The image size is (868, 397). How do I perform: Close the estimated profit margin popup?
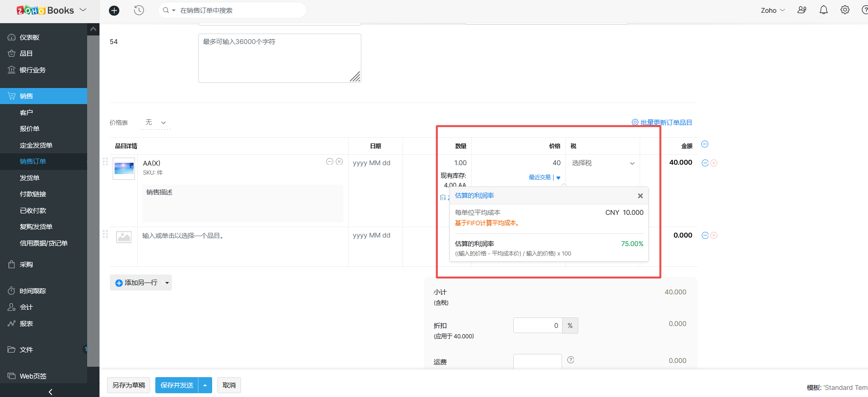pyautogui.click(x=640, y=196)
